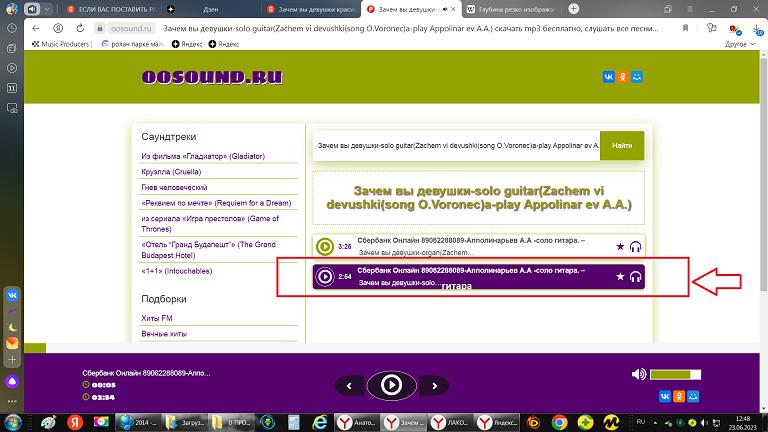Screen dimensions: 768x432
Task: Seek along the track progress bar above player
Action: (392, 348)
